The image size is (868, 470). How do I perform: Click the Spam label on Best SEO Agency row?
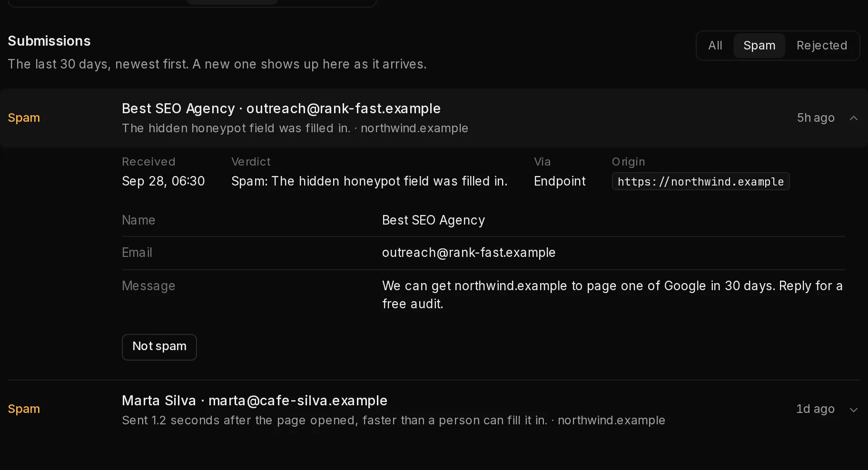(x=24, y=117)
